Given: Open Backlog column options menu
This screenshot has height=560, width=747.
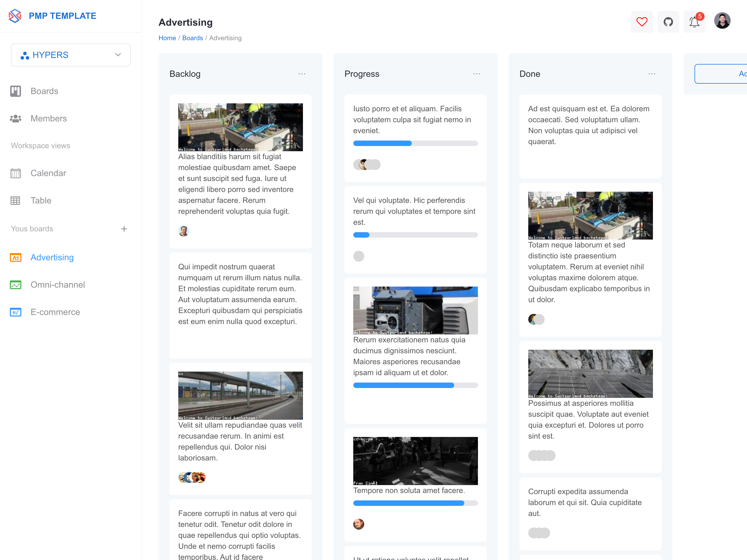Looking at the screenshot, I should [302, 74].
